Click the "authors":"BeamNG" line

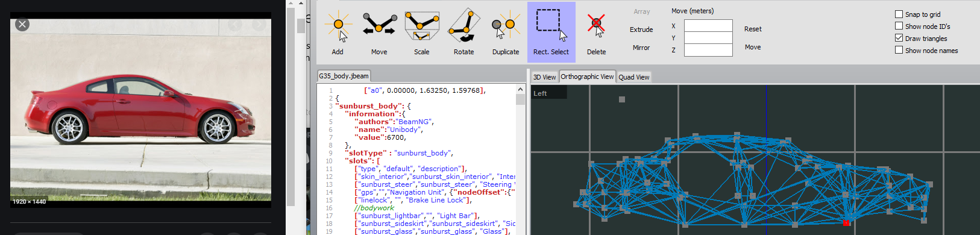tap(394, 122)
